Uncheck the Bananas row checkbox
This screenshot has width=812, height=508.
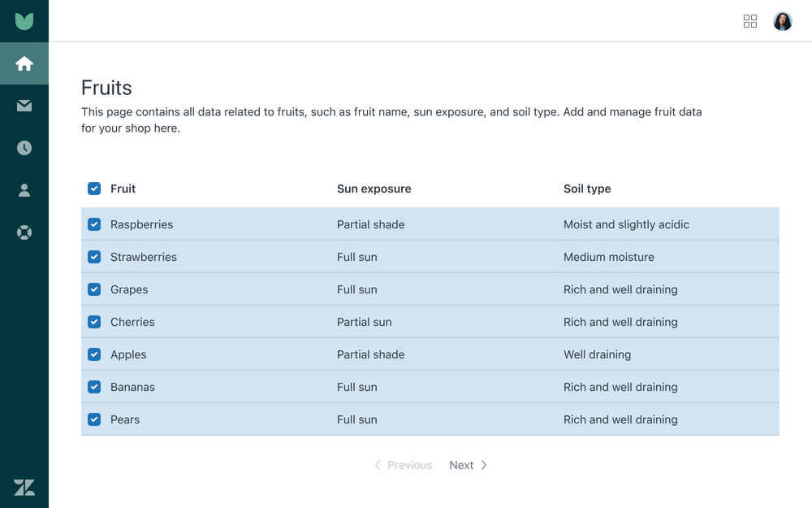coord(94,387)
